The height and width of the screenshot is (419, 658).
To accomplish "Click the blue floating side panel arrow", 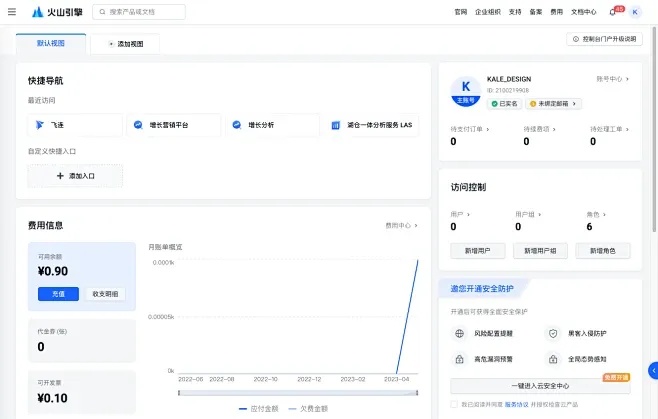I will coord(653,371).
